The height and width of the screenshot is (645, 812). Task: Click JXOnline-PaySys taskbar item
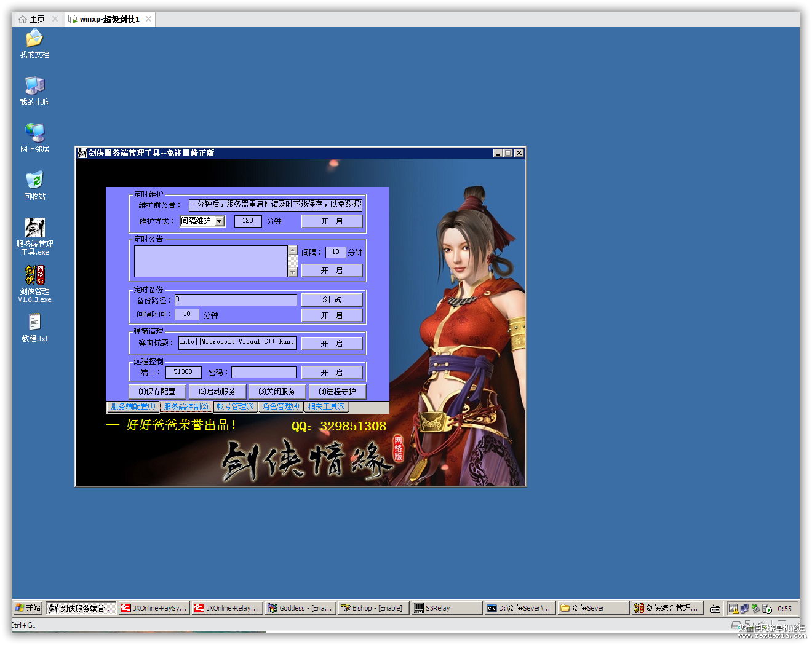pyautogui.click(x=154, y=608)
